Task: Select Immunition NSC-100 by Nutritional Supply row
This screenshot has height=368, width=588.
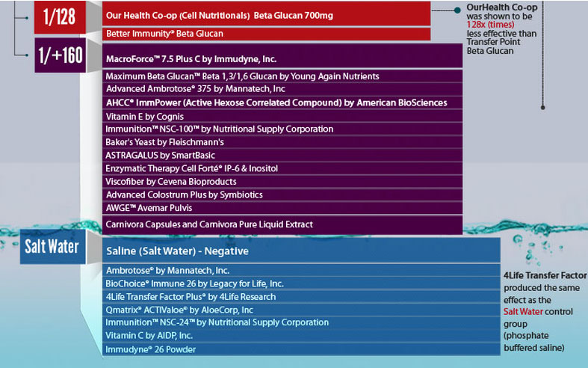Action: 282,129
